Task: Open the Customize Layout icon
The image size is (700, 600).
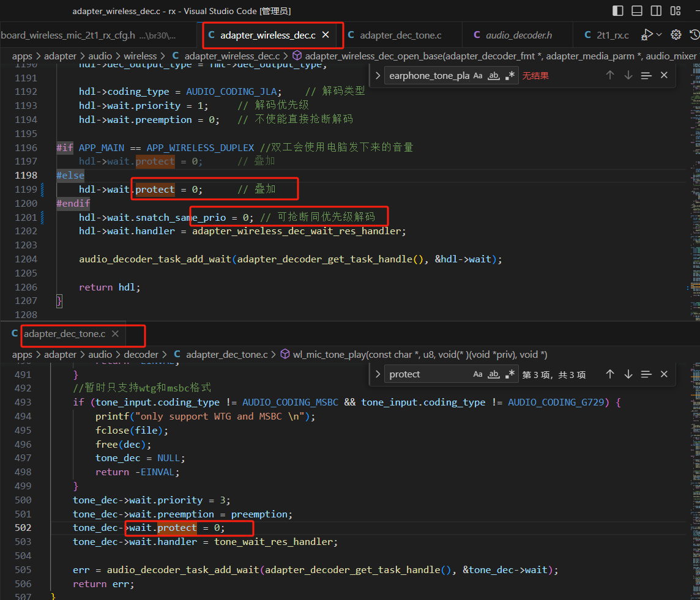Action: click(x=676, y=11)
